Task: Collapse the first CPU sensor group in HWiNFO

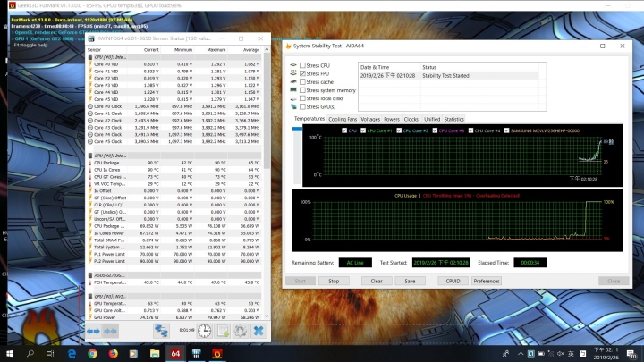Action: pos(90,57)
